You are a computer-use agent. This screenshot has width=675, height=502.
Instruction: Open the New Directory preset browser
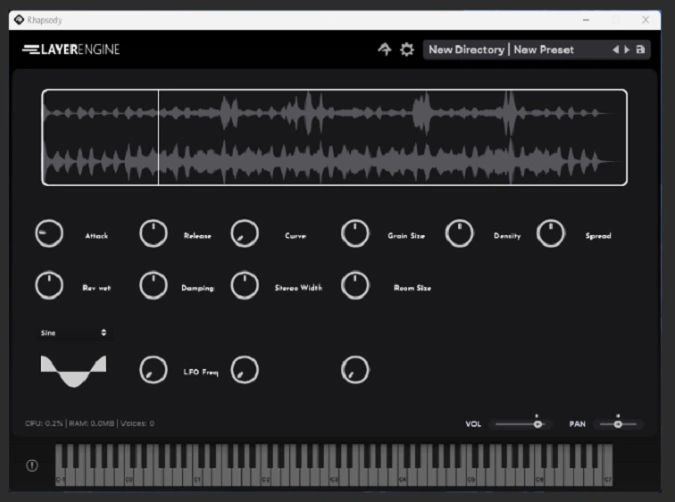[466, 49]
